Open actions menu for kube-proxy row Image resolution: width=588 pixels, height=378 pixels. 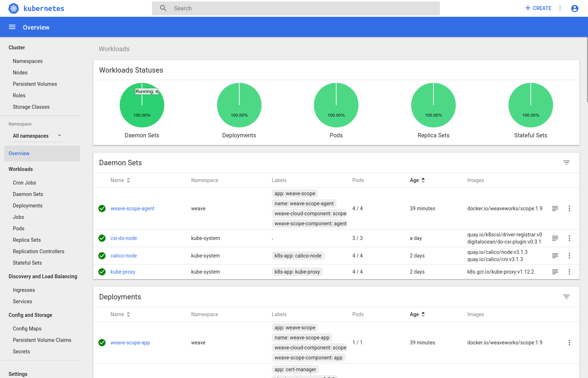pos(569,272)
